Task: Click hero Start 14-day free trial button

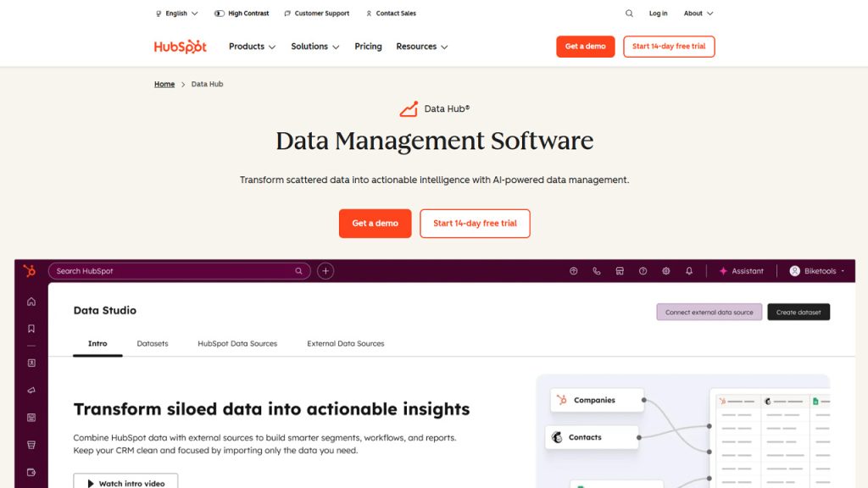Action: click(x=475, y=224)
